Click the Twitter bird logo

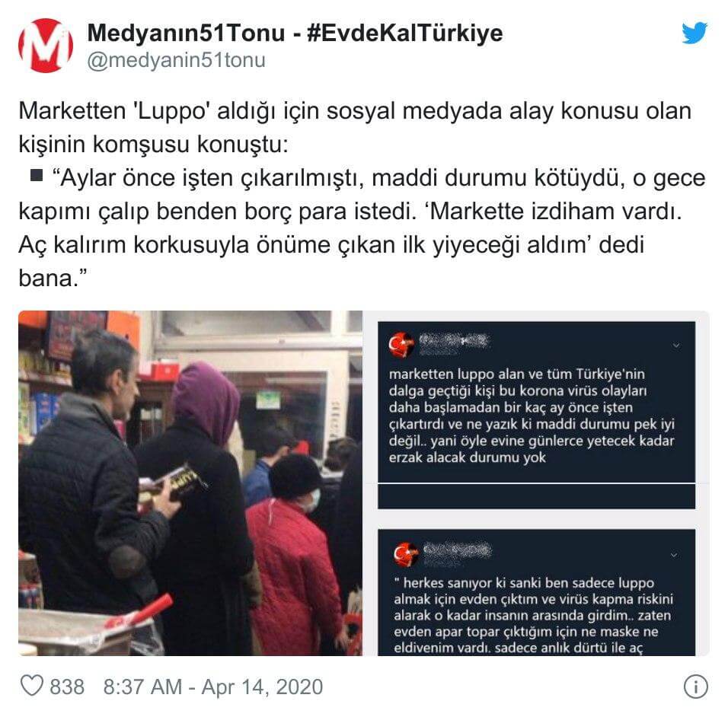coord(694,33)
